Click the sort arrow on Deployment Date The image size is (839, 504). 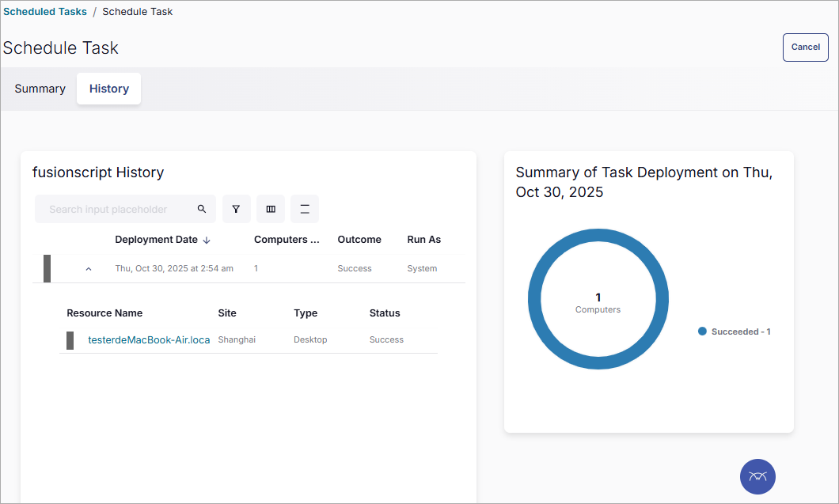[x=207, y=239]
